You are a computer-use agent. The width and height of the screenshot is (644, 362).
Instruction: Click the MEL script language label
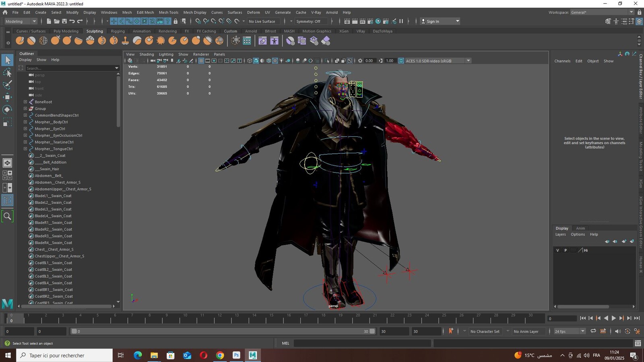coord(286,343)
